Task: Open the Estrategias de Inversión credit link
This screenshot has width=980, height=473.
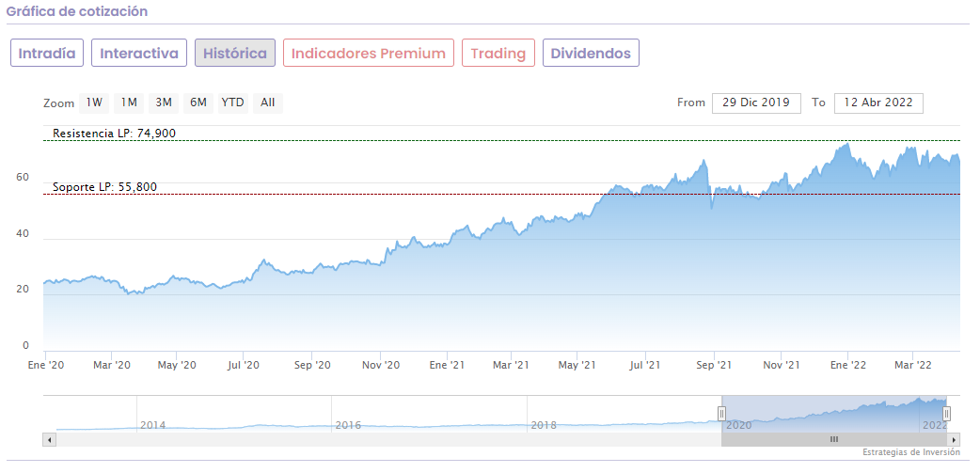Action: (x=910, y=453)
